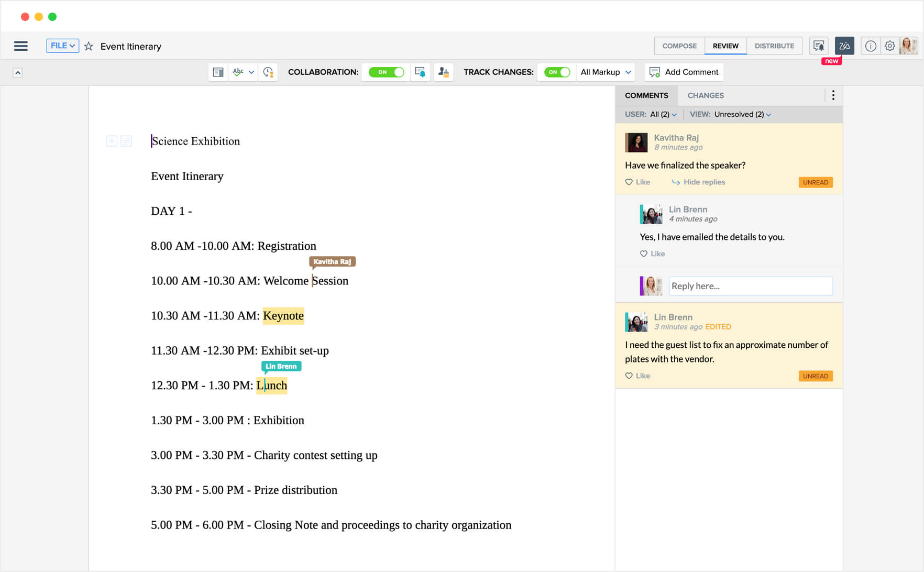Switch to the Compose tab
The height and width of the screenshot is (572, 924).
tap(679, 46)
